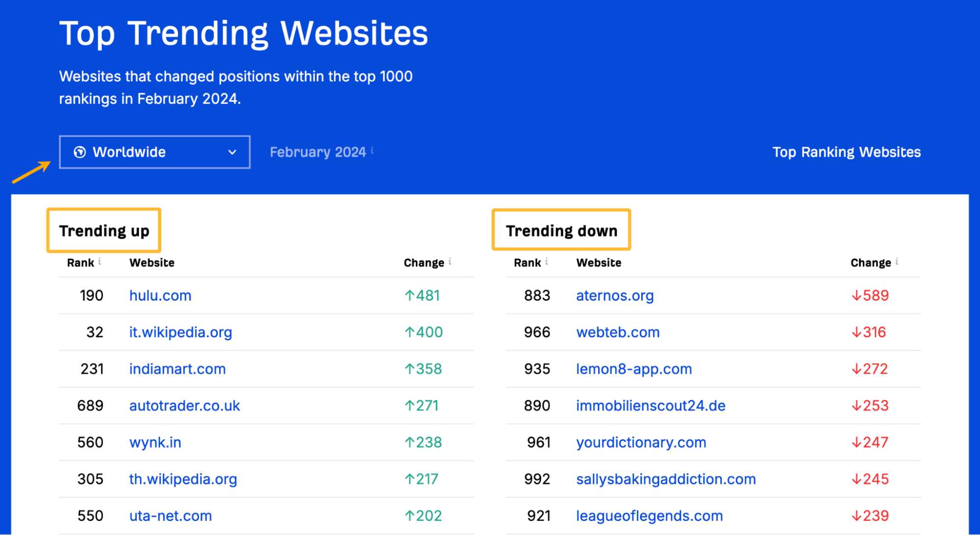The width and height of the screenshot is (980, 535).
Task: Click the info icon by Trending down Rank header
Action: (x=548, y=261)
